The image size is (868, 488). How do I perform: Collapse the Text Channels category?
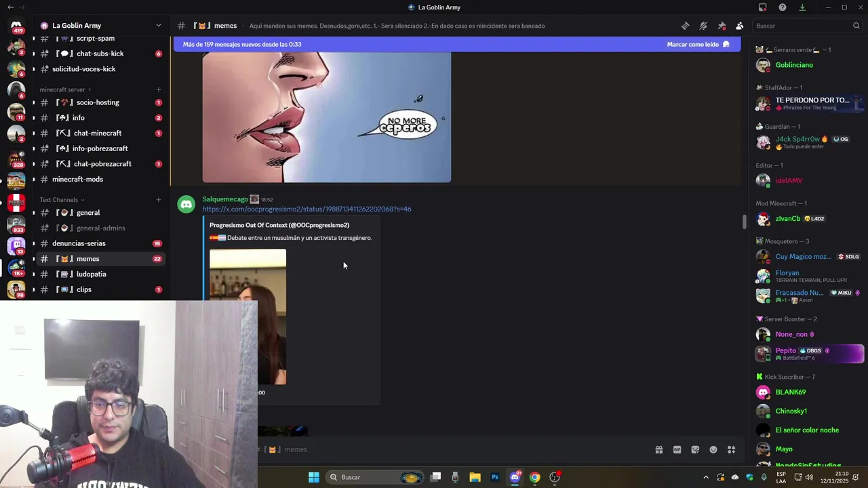(x=62, y=200)
